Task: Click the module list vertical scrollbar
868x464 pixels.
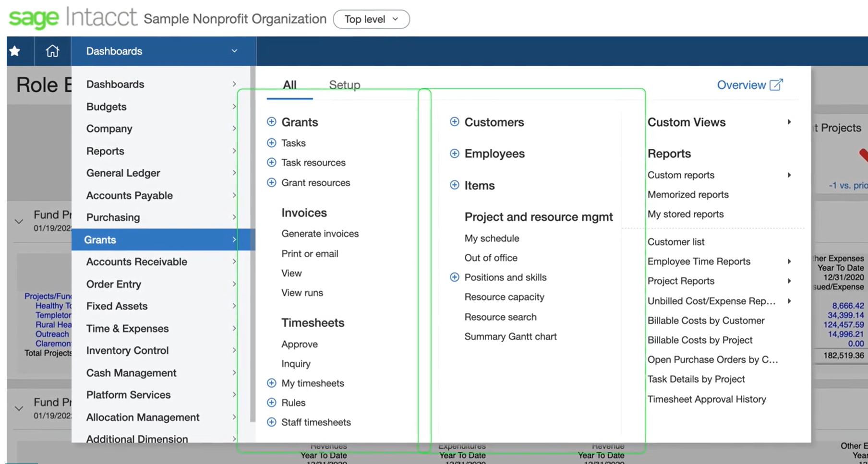Action: (x=253, y=245)
